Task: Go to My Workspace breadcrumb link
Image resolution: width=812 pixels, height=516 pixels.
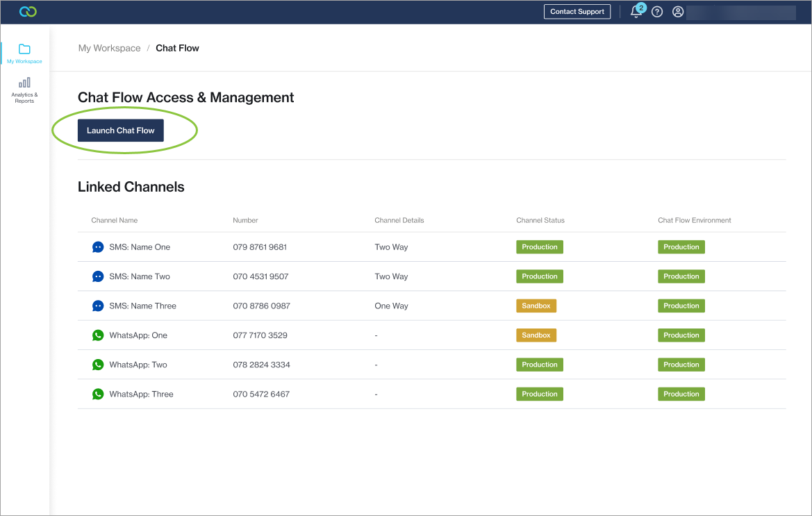Action: pyautogui.click(x=109, y=48)
